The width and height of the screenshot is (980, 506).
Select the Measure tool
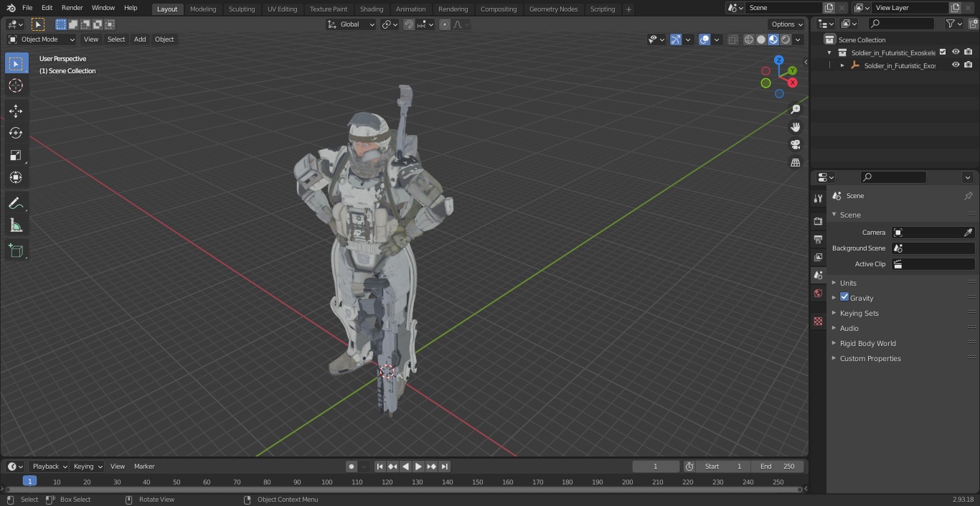pos(16,225)
